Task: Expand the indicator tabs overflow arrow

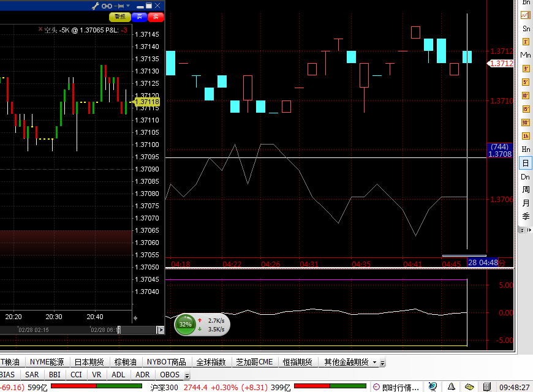Action: click(187, 375)
